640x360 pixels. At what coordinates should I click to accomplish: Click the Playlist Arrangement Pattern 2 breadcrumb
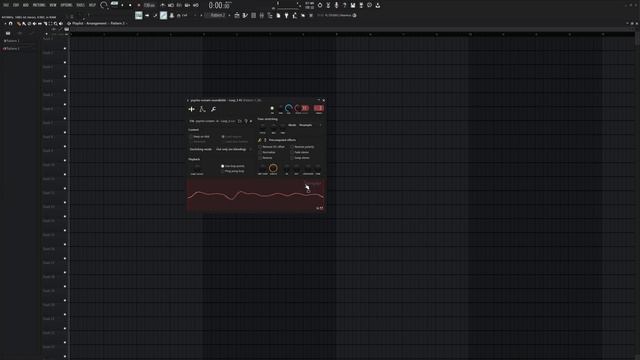pos(99,23)
